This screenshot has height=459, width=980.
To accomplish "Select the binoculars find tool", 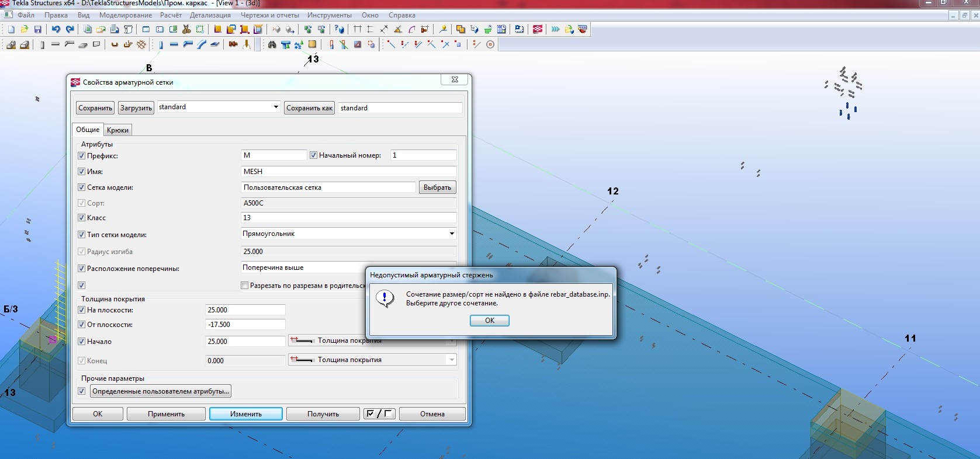I will click(x=272, y=44).
